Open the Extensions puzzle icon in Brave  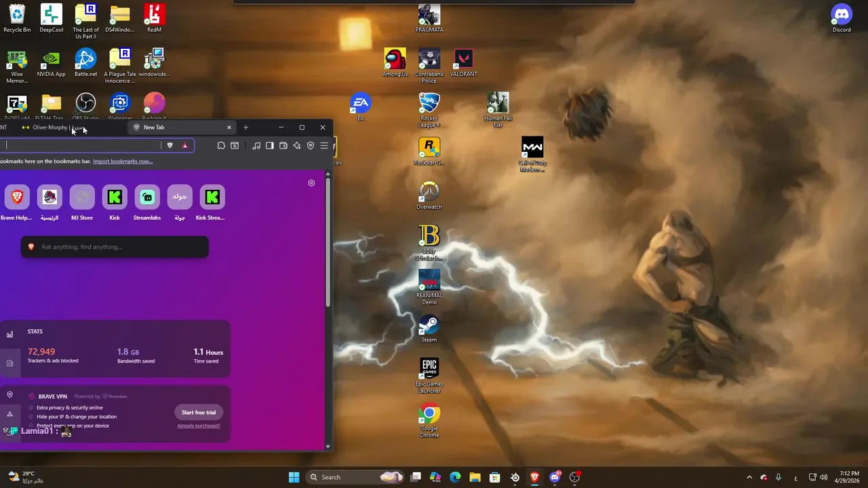point(221,146)
